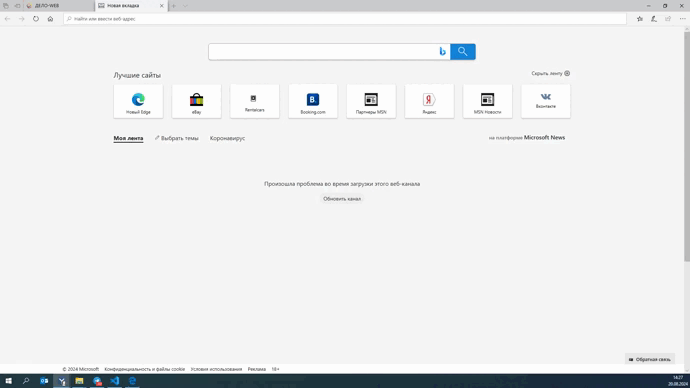
Task: Open the Новый Edge top site tile
Action: pyautogui.click(x=138, y=101)
